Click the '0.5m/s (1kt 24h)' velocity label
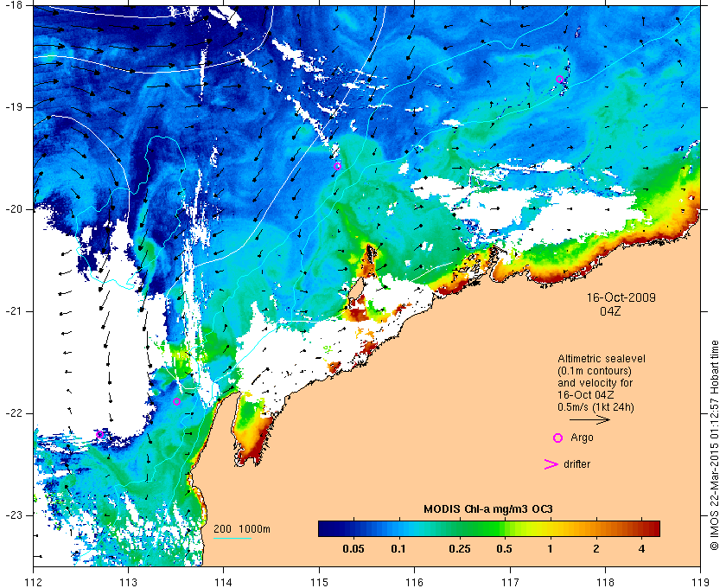This screenshot has width=726, height=588. point(595,407)
